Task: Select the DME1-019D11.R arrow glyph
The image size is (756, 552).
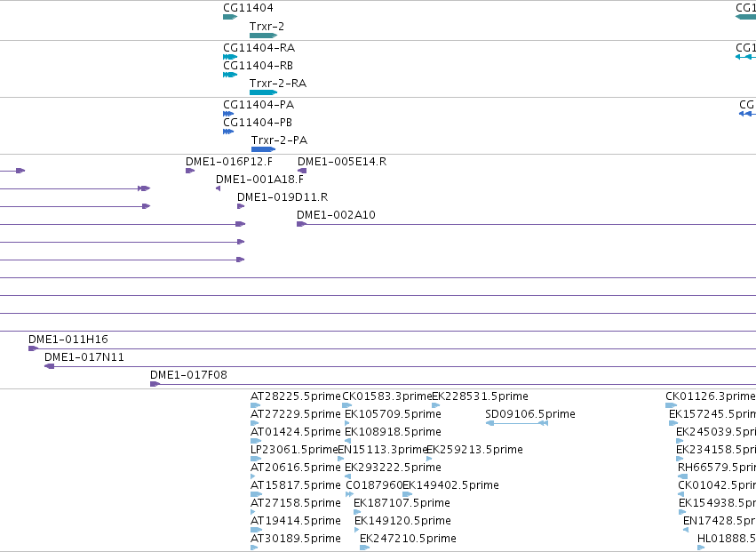Action: tap(241, 206)
